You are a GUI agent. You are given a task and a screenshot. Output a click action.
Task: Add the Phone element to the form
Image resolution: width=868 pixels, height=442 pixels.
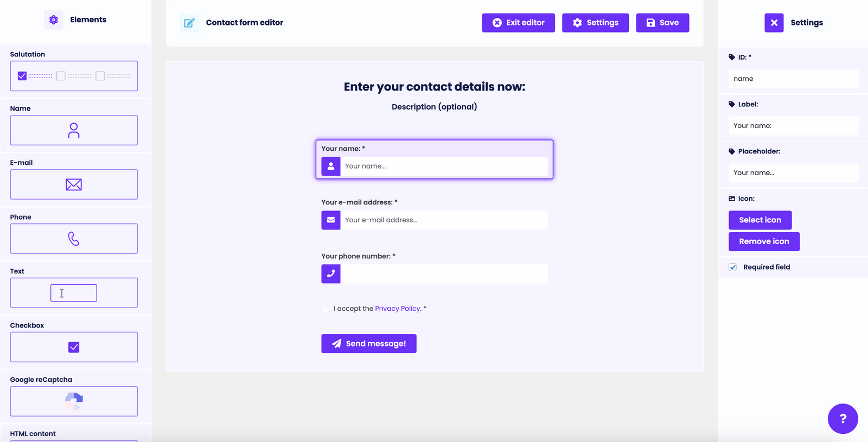(73, 239)
